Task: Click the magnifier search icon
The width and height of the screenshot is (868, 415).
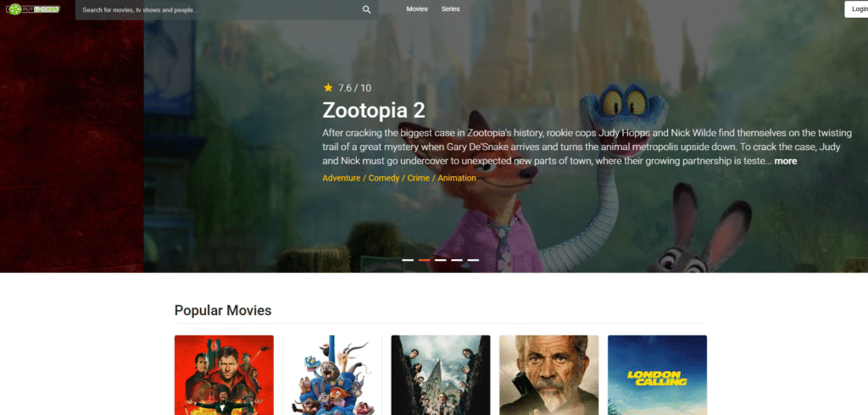Action: pyautogui.click(x=366, y=9)
